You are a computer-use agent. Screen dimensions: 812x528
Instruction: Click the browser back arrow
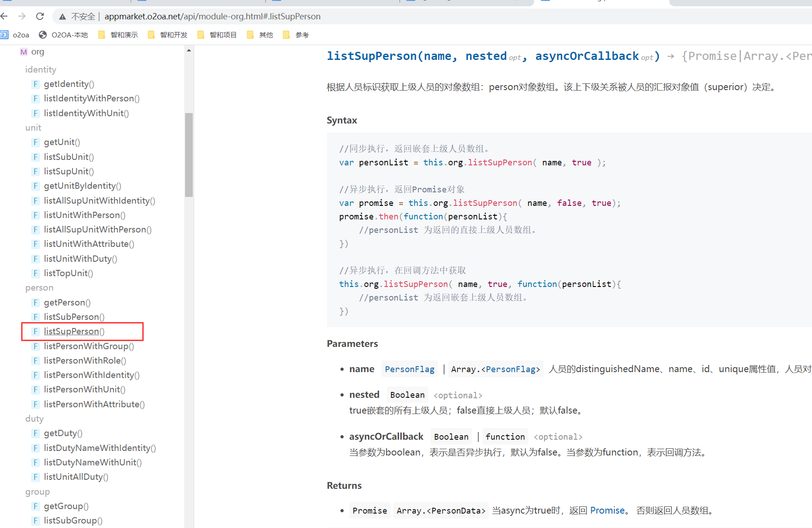click(5, 17)
